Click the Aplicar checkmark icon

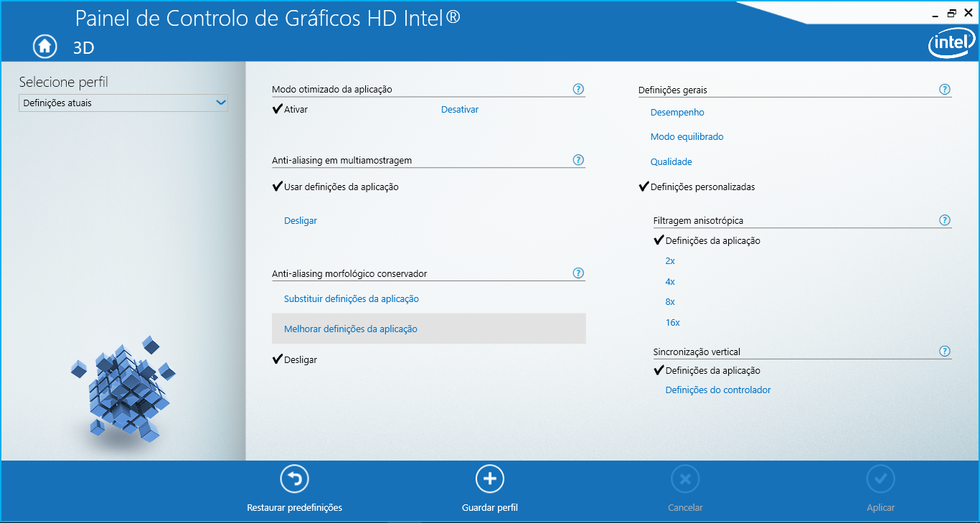tap(881, 479)
